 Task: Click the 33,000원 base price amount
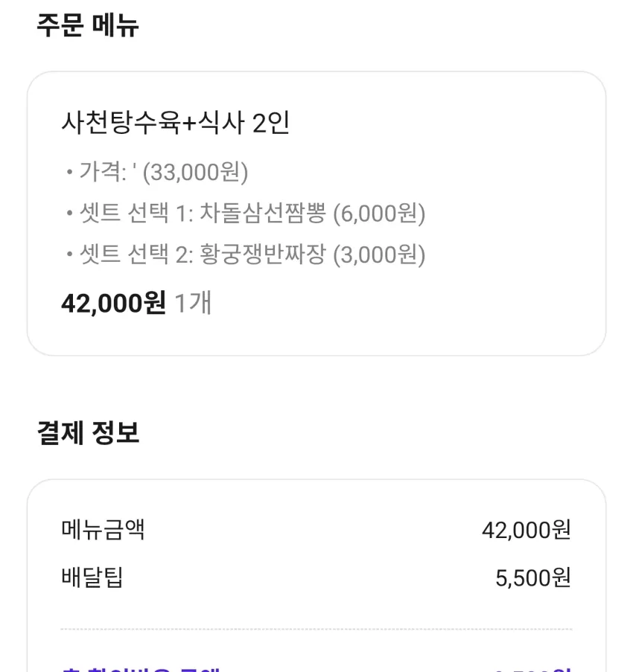195,172
